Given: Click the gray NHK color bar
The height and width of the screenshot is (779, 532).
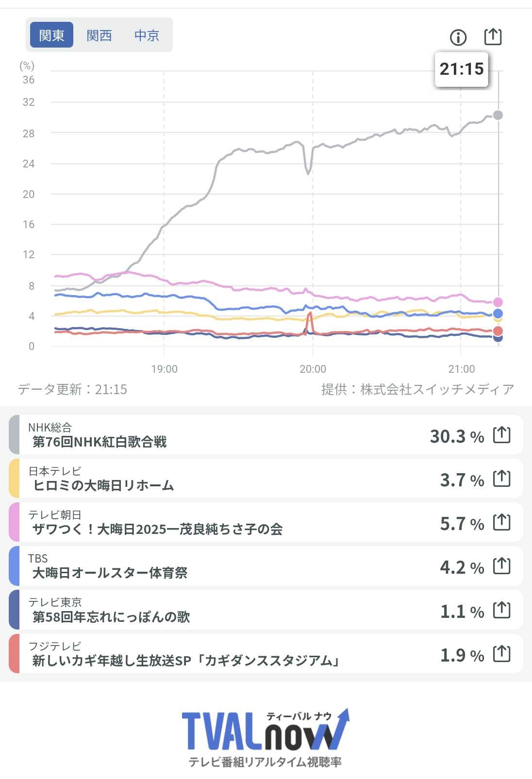Looking at the screenshot, I should coord(14,434).
